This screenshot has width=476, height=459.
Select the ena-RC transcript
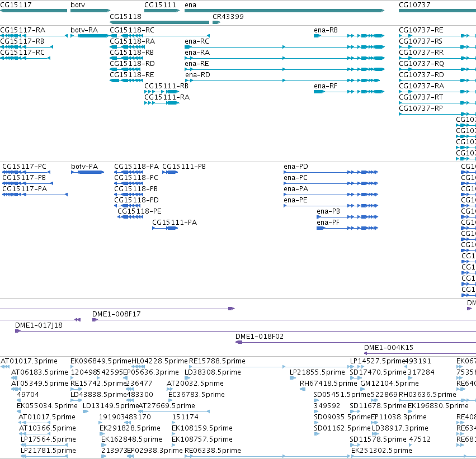(285, 47)
